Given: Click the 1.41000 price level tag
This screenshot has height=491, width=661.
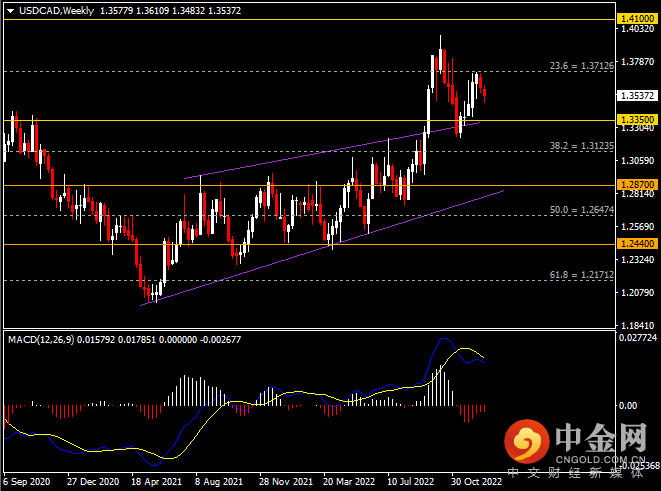Looking at the screenshot, I should pos(637,19).
